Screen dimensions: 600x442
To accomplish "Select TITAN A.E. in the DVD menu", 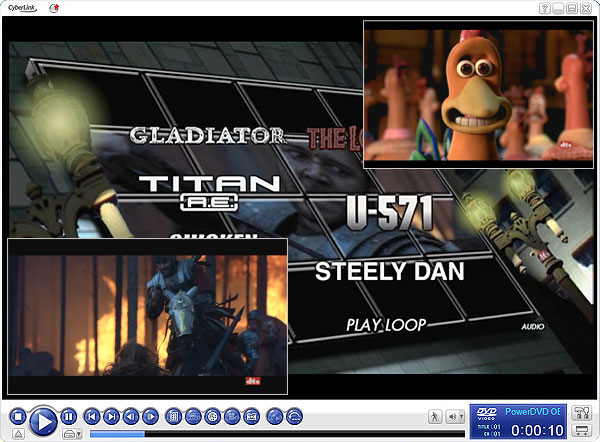I will pos(209,193).
